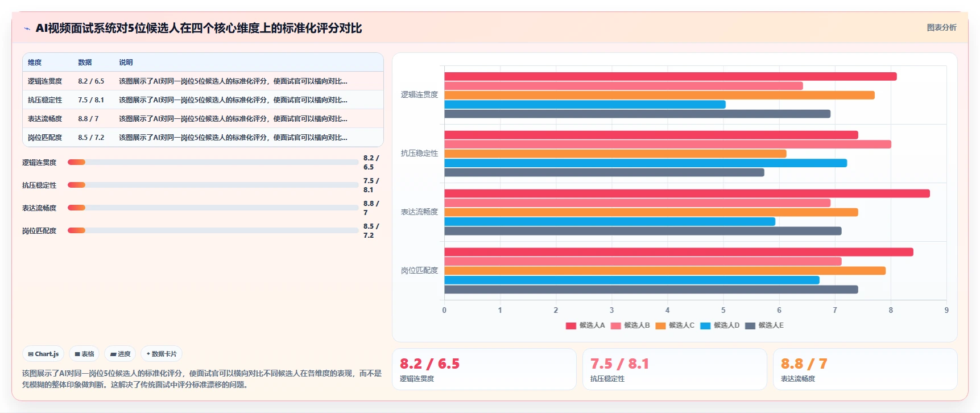The height and width of the screenshot is (413, 980).
Task: Click the page title about AI视频面试系统
Action: coord(199,28)
